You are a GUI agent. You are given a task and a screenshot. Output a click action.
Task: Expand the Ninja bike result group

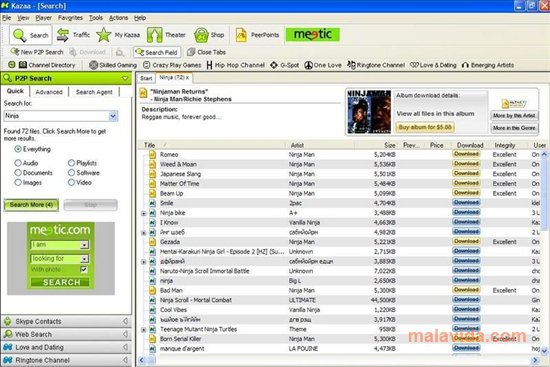coord(144,213)
